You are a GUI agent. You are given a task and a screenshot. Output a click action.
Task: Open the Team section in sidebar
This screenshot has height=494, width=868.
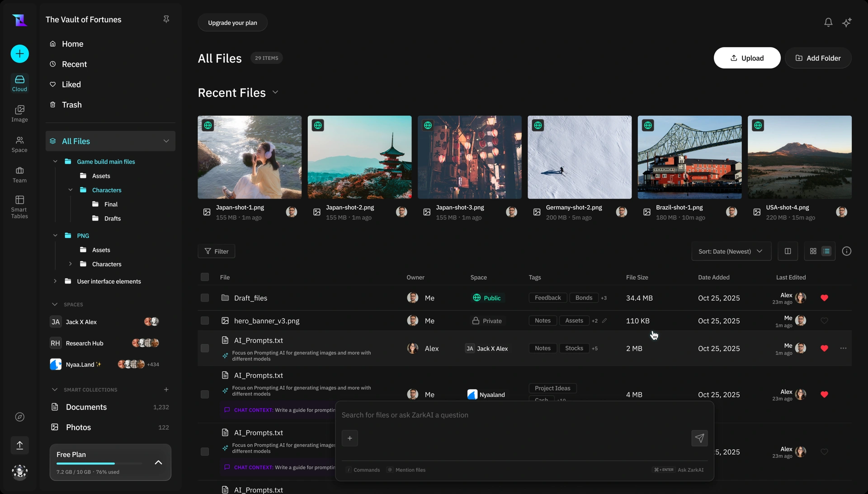coord(19,175)
